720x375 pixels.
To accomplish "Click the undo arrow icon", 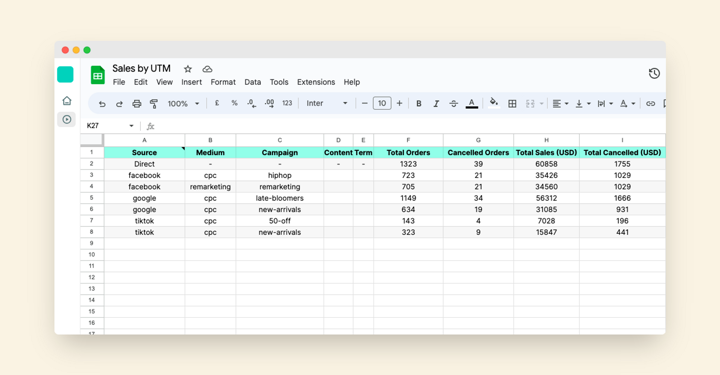I will coord(102,104).
